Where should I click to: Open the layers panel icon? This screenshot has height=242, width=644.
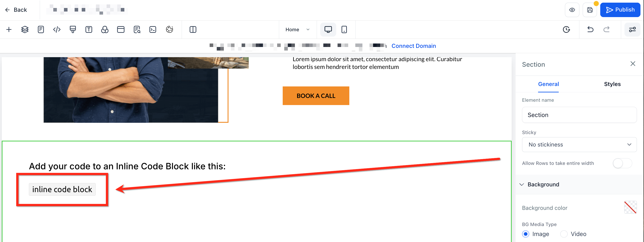pyautogui.click(x=25, y=29)
